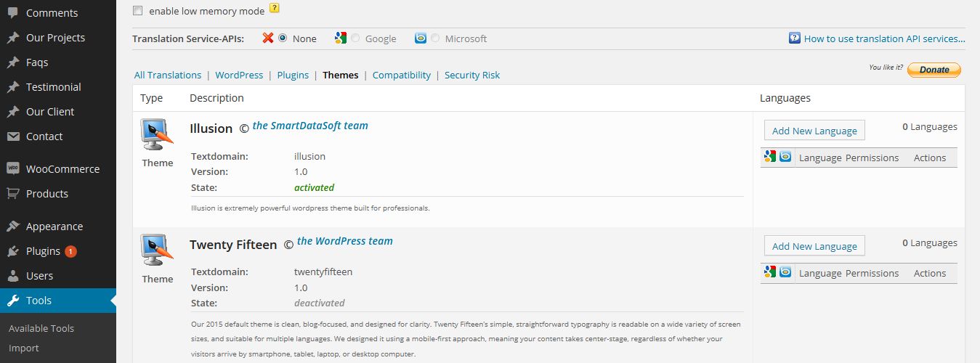Click the Comments speech bubble icon
The image size is (980, 363).
[x=13, y=13]
